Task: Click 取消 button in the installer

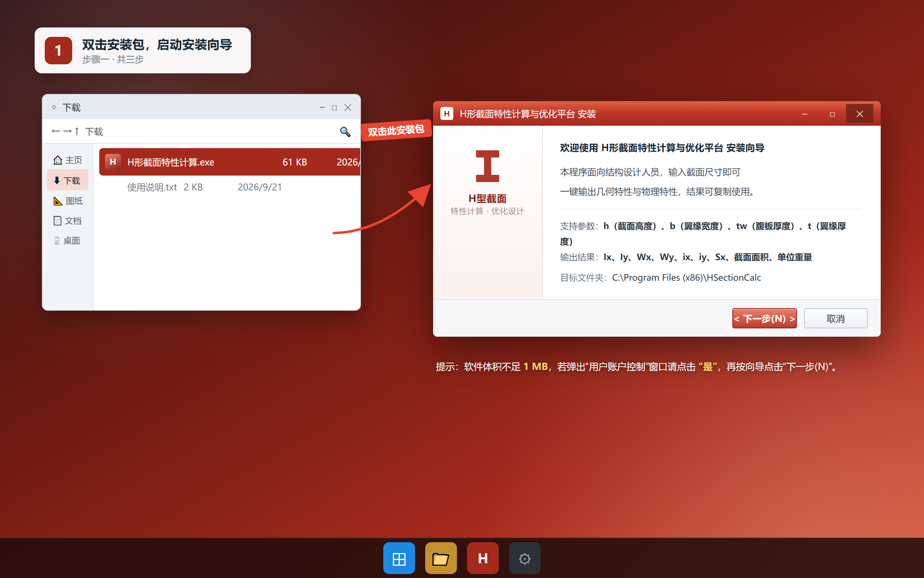Action: [836, 318]
